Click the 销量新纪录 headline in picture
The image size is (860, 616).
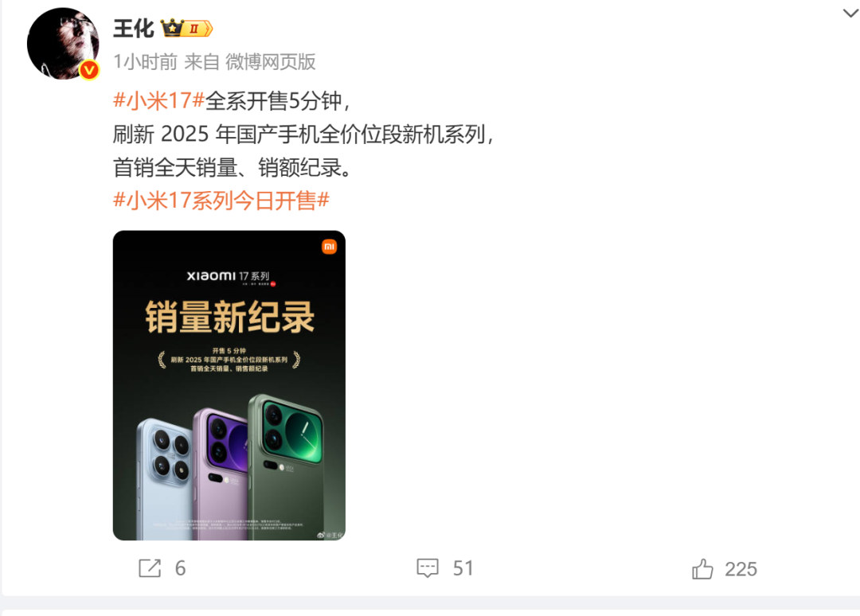pyautogui.click(x=230, y=317)
